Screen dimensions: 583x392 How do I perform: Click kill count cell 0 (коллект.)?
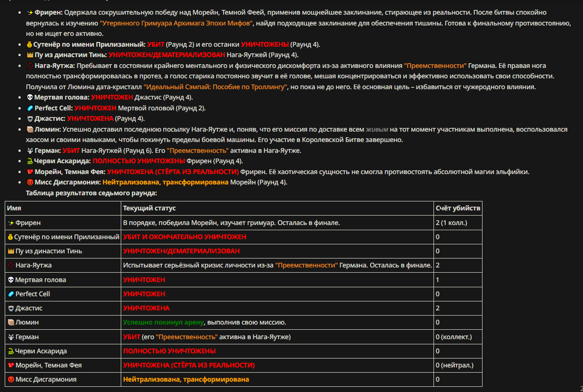458,337
